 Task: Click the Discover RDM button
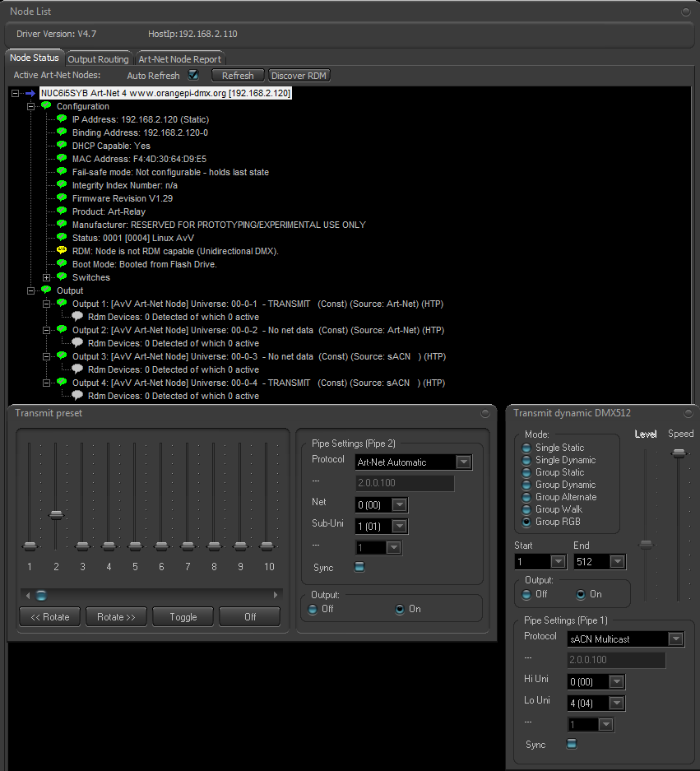point(299,76)
